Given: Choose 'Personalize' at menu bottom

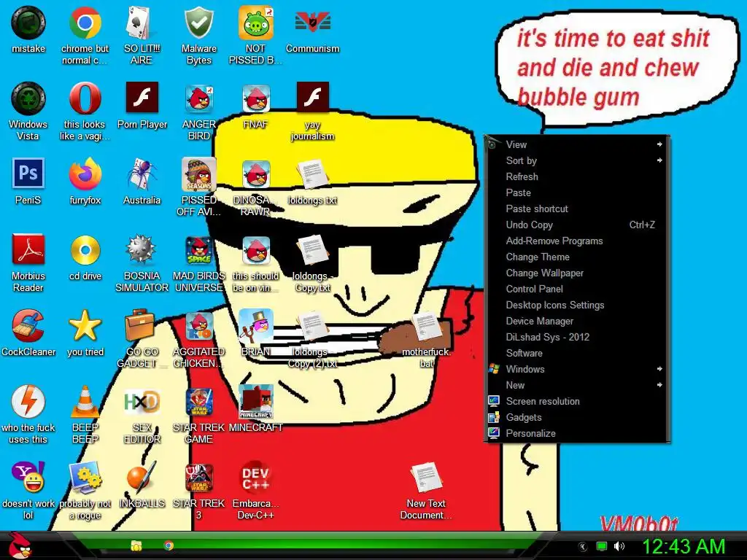Looking at the screenshot, I should pos(577,433).
